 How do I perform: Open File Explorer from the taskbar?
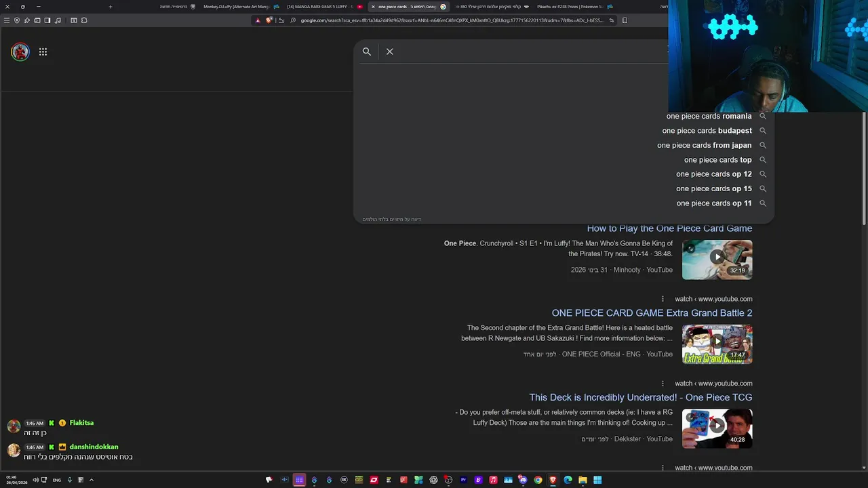pos(583,480)
